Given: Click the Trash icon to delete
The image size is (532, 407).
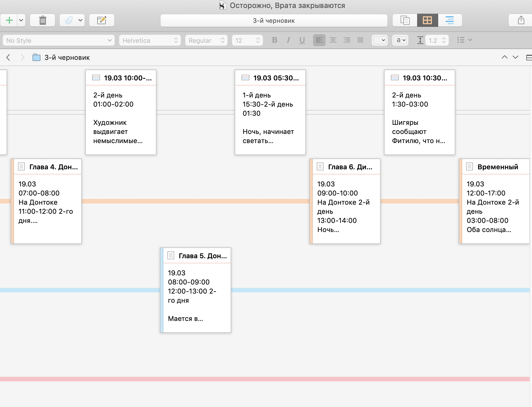Looking at the screenshot, I should click(42, 20).
